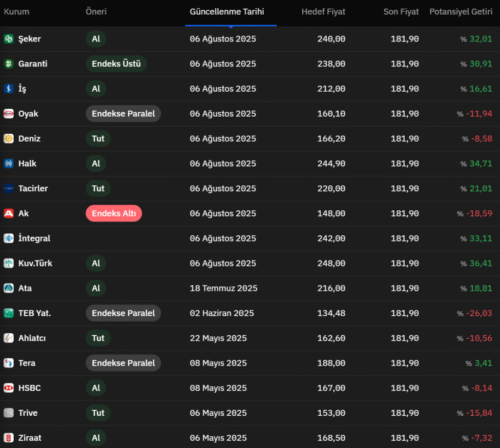Click the Tacirler logo icon
Image resolution: width=500 pixels, height=448 pixels.
9,188
